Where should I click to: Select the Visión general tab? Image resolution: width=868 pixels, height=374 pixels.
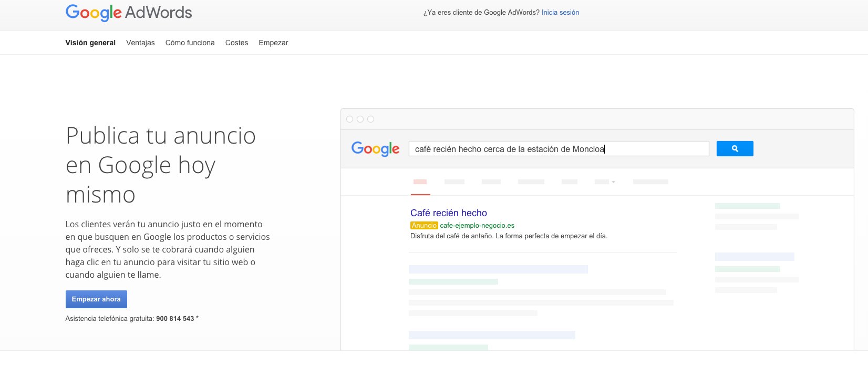coord(90,43)
